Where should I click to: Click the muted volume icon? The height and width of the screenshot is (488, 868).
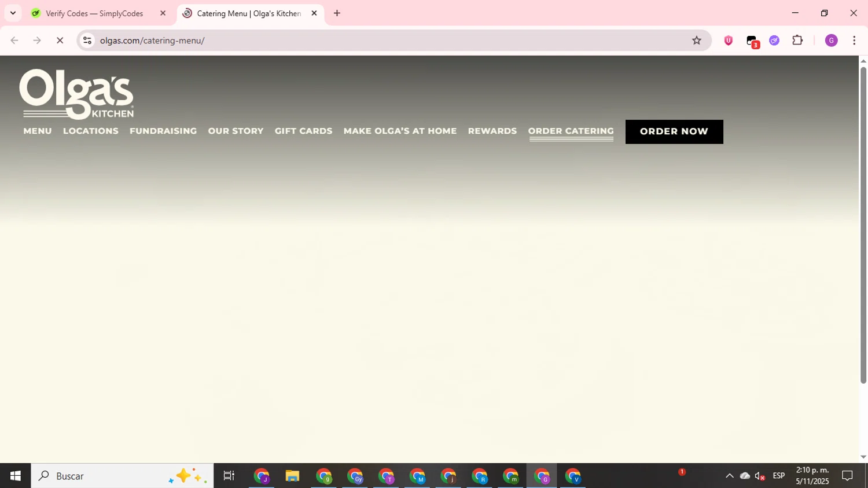[760, 476]
